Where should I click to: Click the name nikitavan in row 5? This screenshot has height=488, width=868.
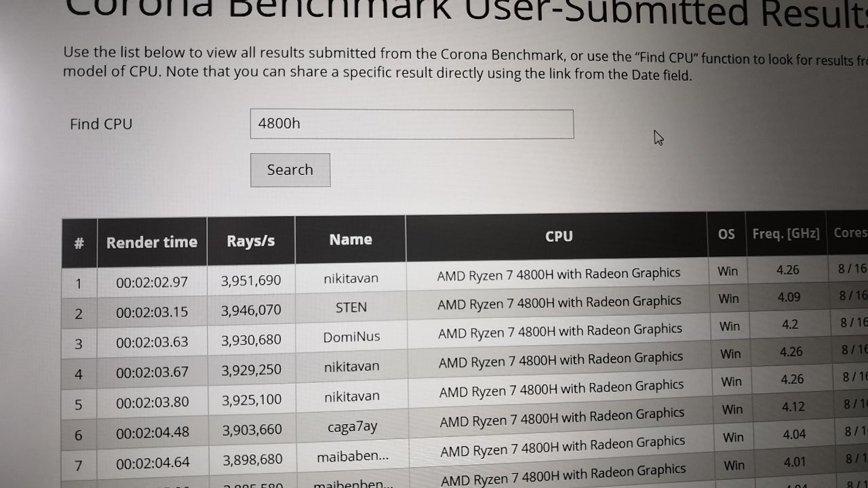(x=352, y=396)
